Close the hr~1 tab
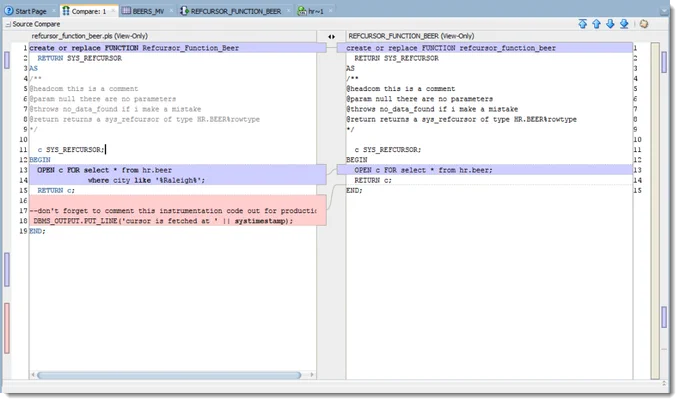 coord(330,11)
